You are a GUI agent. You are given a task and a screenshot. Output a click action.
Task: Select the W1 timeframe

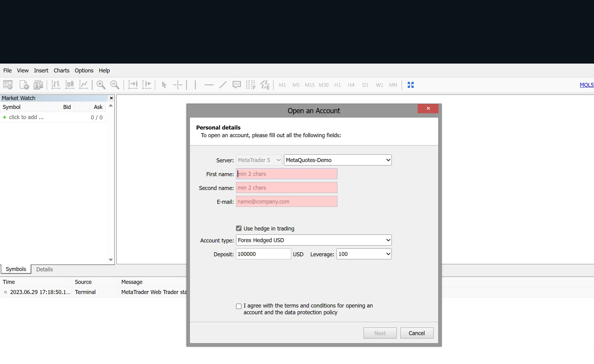pos(380,85)
